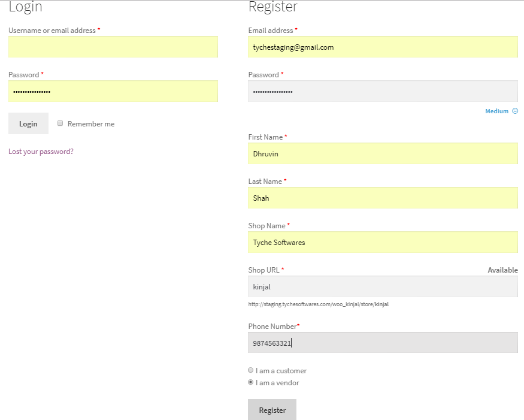Edit the Register email address field
The height and width of the screenshot is (420, 524).
pyautogui.click(x=383, y=47)
